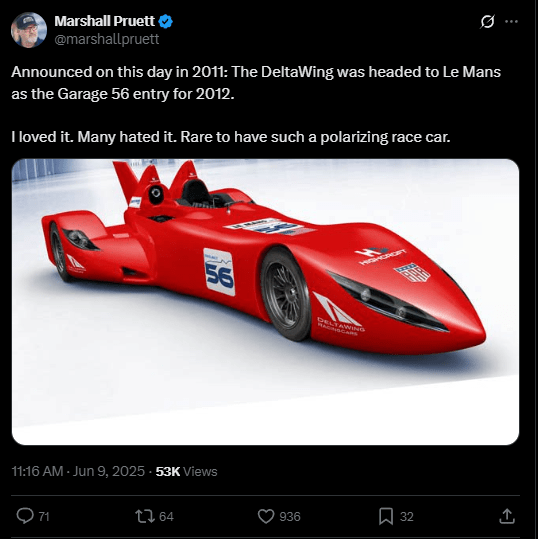Open the three-dot more options menu
Screen dimensions: 538x539
coord(511,21)
